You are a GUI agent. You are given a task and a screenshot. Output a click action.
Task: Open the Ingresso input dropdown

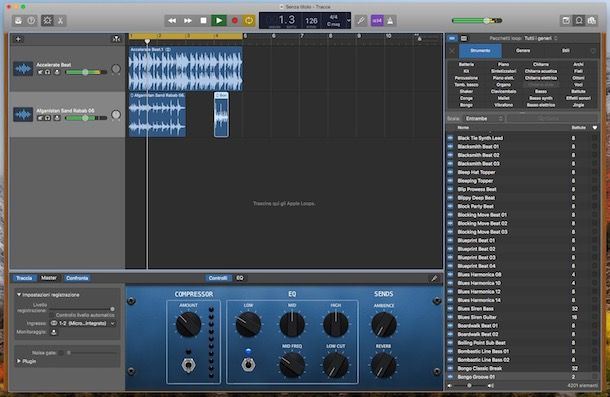pos(83,323)
